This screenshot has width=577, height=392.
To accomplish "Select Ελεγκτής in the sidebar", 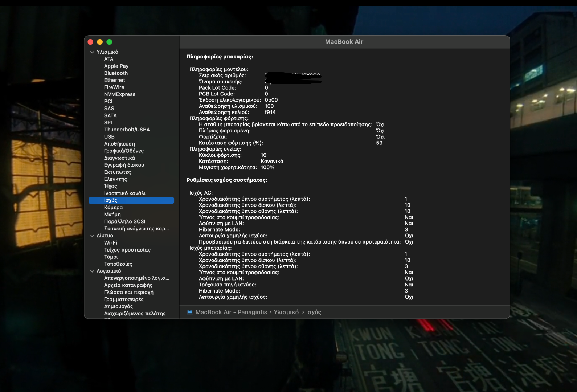I will (115, 179).
